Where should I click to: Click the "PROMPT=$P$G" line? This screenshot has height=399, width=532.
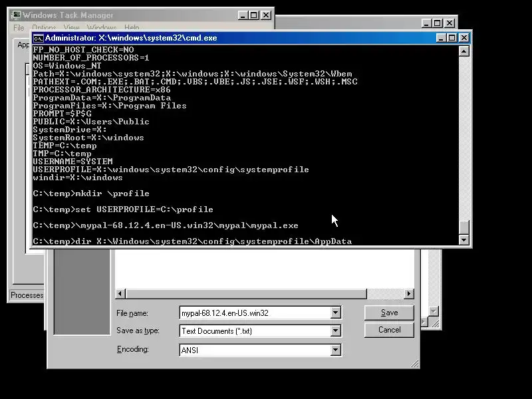(62, 114)
